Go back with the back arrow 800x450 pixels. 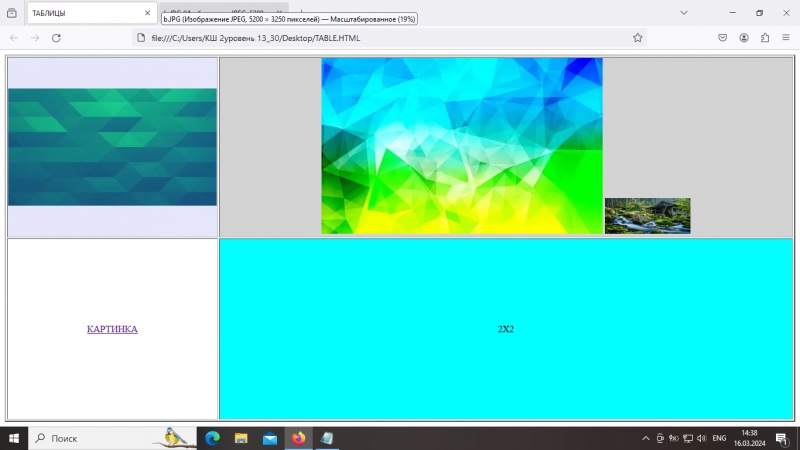point(14,38)
